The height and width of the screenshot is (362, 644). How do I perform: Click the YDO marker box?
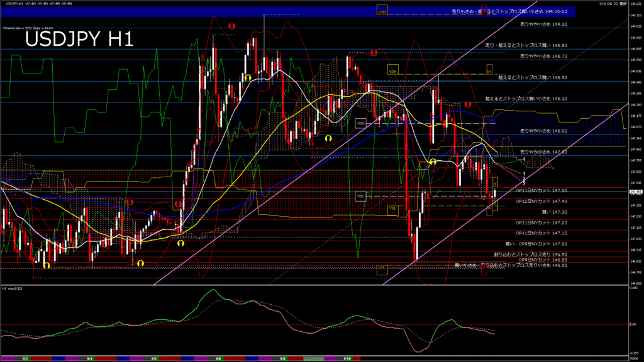coord(360,123)
